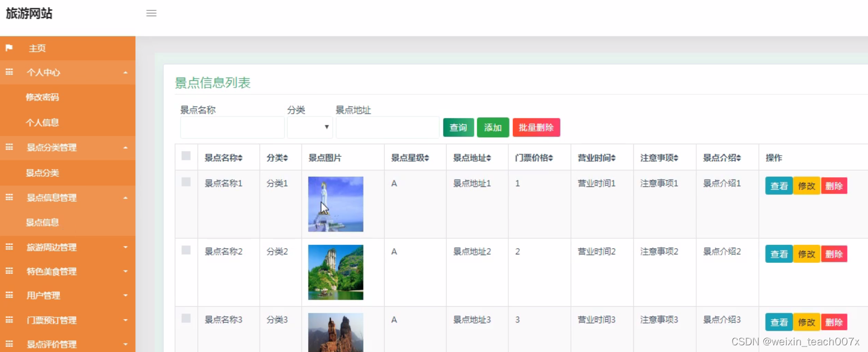Expand the 景点评价管理 menu arrow
Image resolution: width=868 pixels, height=352 pixels.
click(x=125, y=345)
